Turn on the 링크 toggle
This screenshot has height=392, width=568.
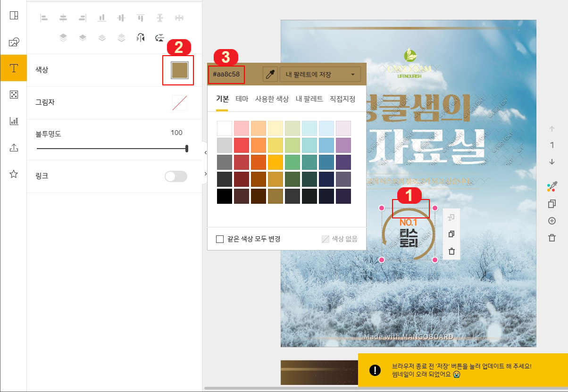click(x=175, y=176)
